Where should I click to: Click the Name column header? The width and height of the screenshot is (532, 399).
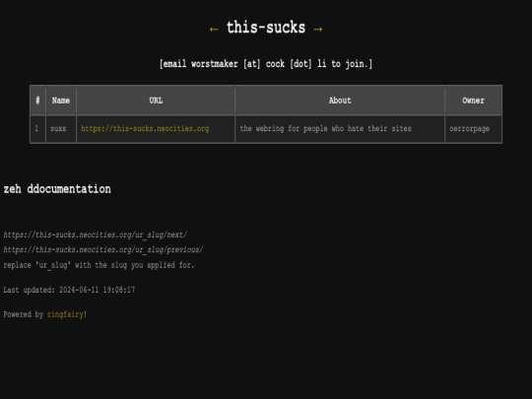click(x=61, y=100)
